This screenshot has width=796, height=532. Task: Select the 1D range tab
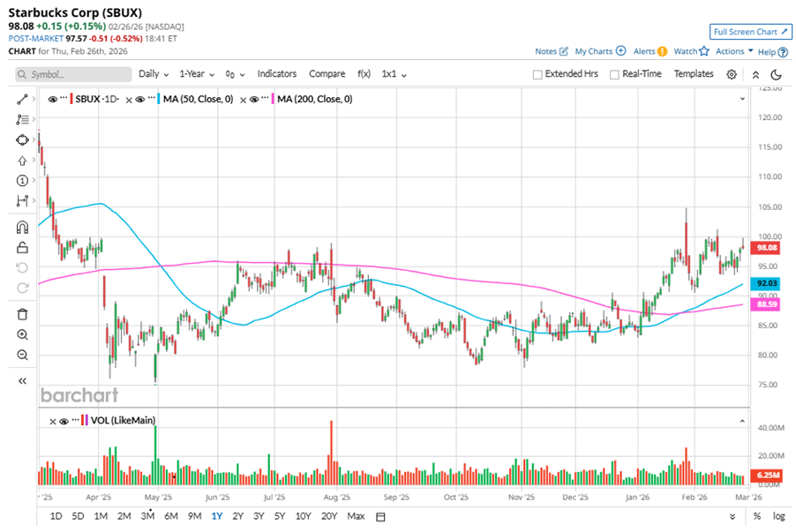coord(56,516)
